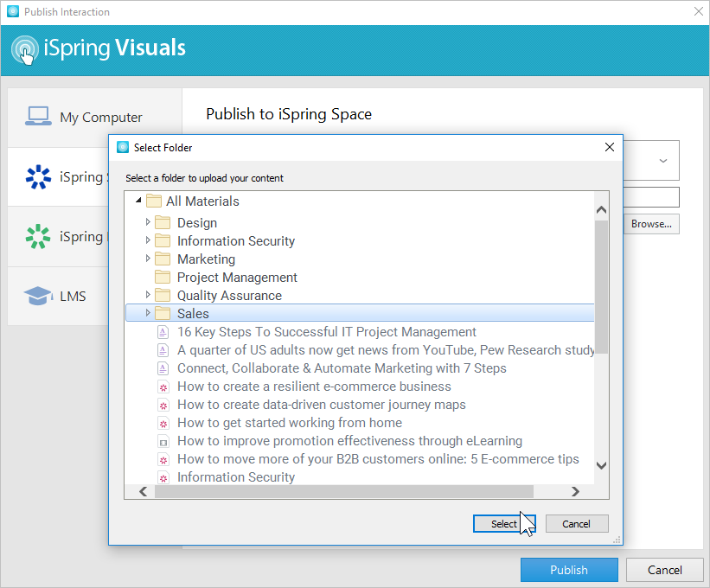This screenshot has height=588, width=710.
Task: Click icon beside working from home item
Action: [x=163, y=423]
